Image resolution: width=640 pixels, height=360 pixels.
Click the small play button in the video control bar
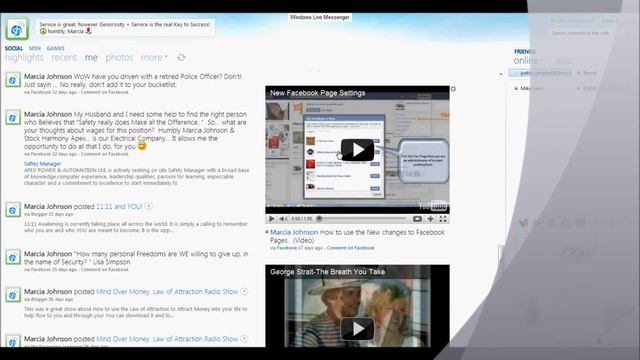(271, 219)
